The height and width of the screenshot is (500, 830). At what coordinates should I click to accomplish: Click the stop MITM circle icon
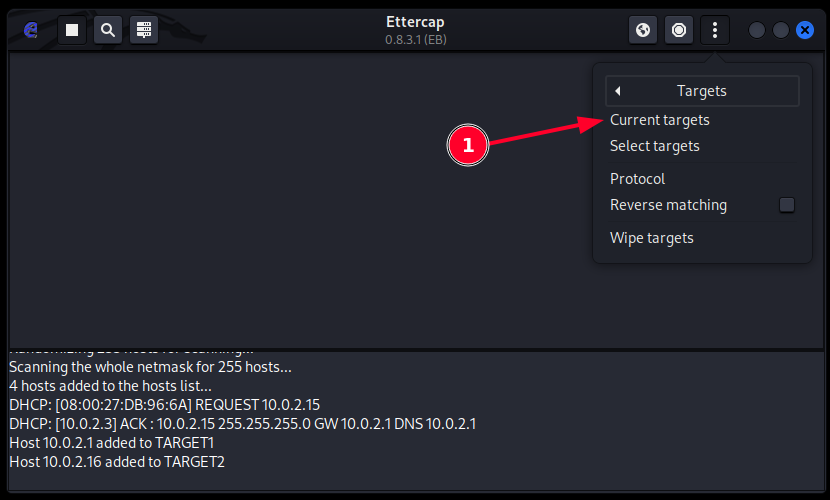point(679,30)
